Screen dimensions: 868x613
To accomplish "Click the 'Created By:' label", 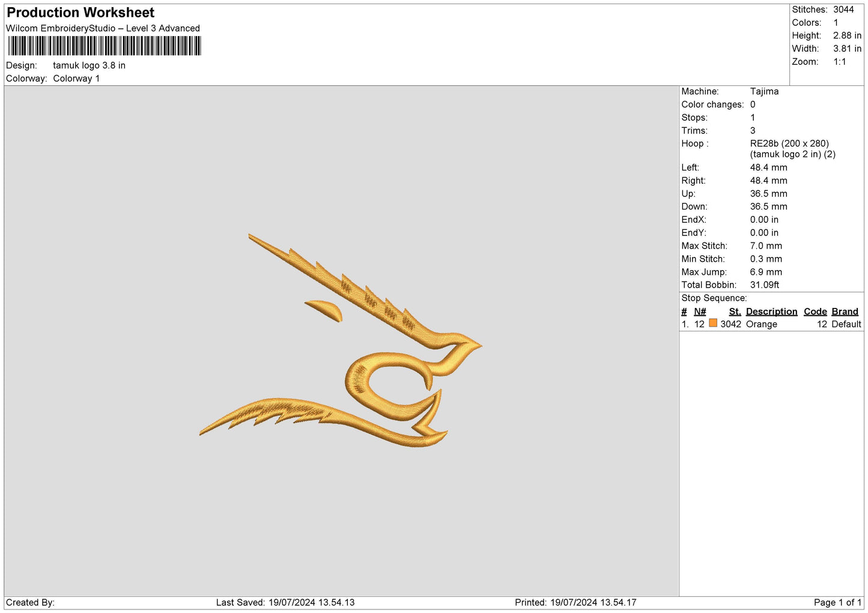I will [30, 603].
